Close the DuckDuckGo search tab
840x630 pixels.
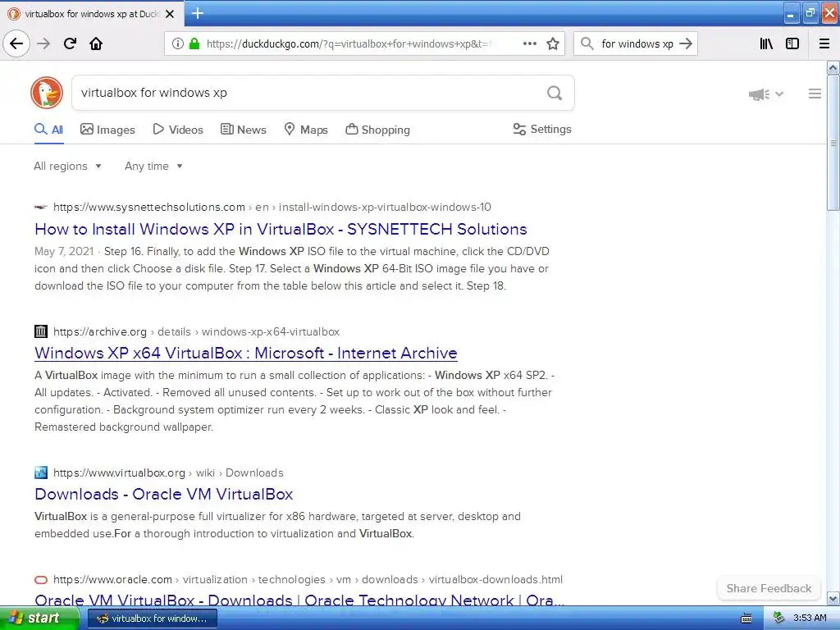170,14
